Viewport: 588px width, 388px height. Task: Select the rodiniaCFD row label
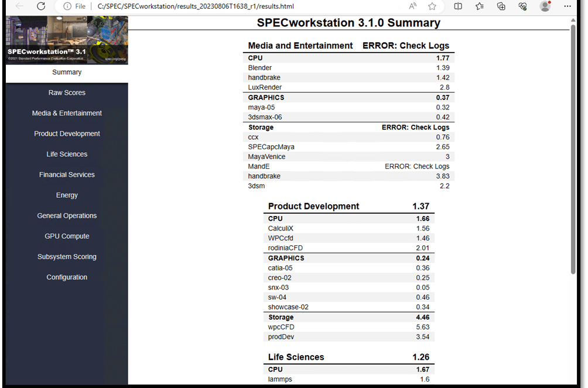285,248
